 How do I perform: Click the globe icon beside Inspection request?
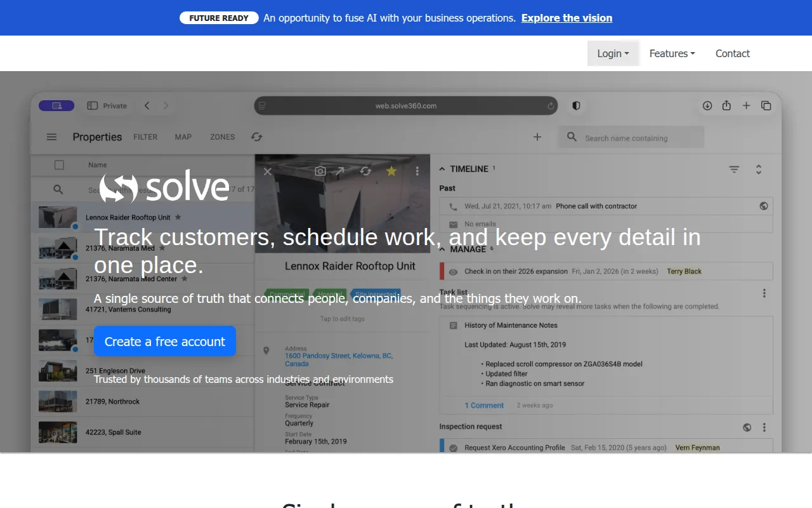click(747, 427)
